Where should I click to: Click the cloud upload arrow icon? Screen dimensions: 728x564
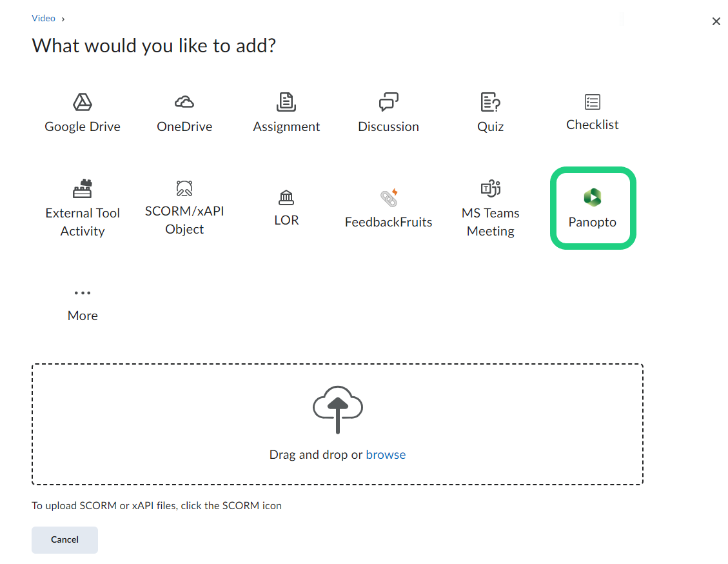point(338,410)
